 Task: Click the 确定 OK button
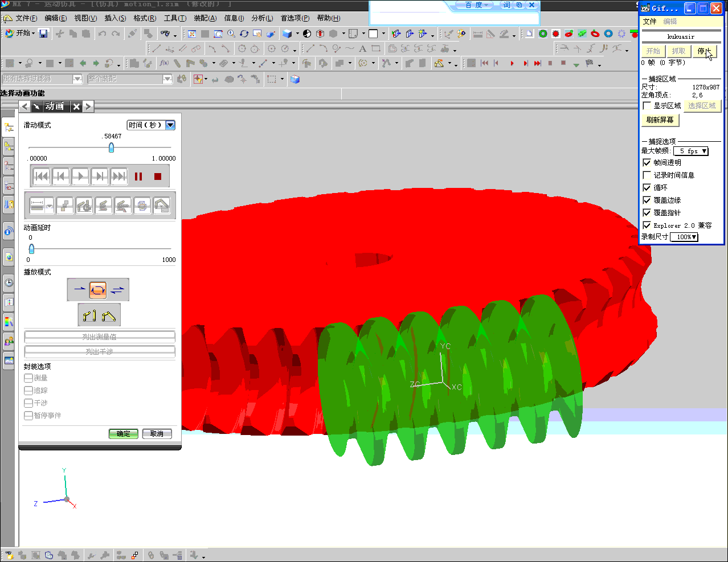coord(124,434)
